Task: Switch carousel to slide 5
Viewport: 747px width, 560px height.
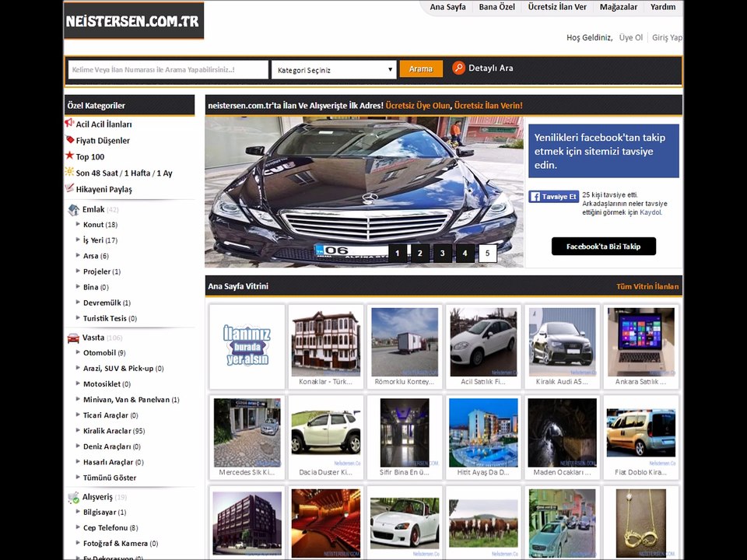Action: tap(487, 254)
